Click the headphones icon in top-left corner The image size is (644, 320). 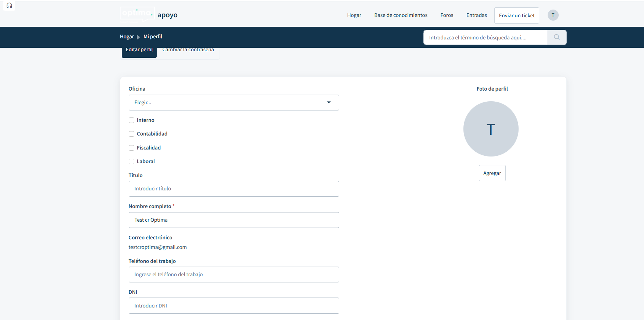[x=9, y=6]
